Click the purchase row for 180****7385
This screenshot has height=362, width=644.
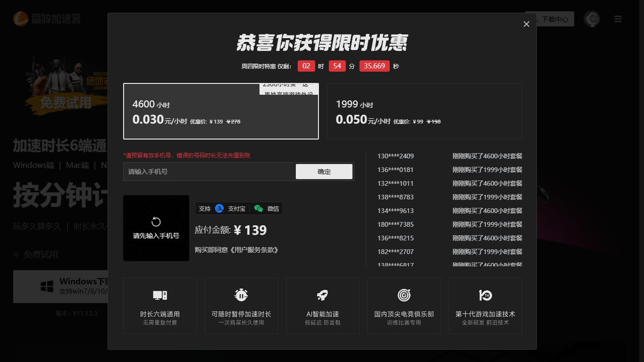[450, 224]
